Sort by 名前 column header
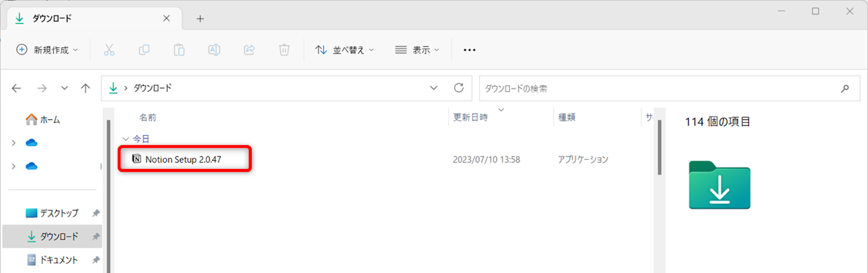 pyautogui.click(x=148, y=118)
